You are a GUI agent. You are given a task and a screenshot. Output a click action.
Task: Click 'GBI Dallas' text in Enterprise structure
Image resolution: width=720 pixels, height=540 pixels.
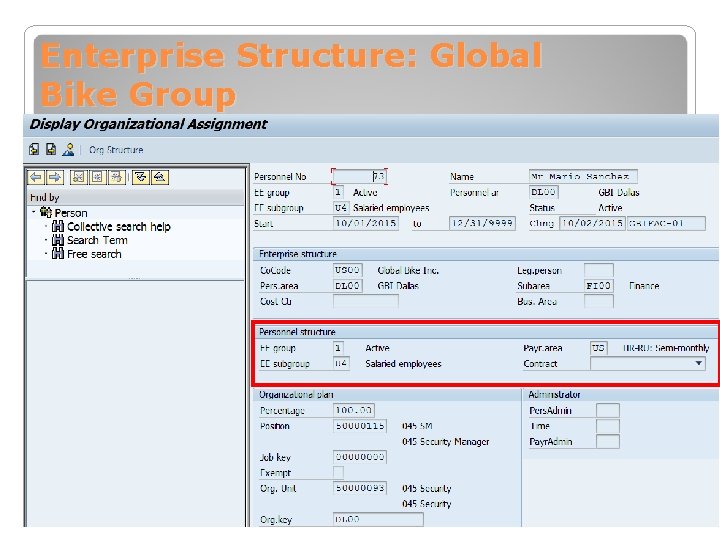[x=398, y=286]
